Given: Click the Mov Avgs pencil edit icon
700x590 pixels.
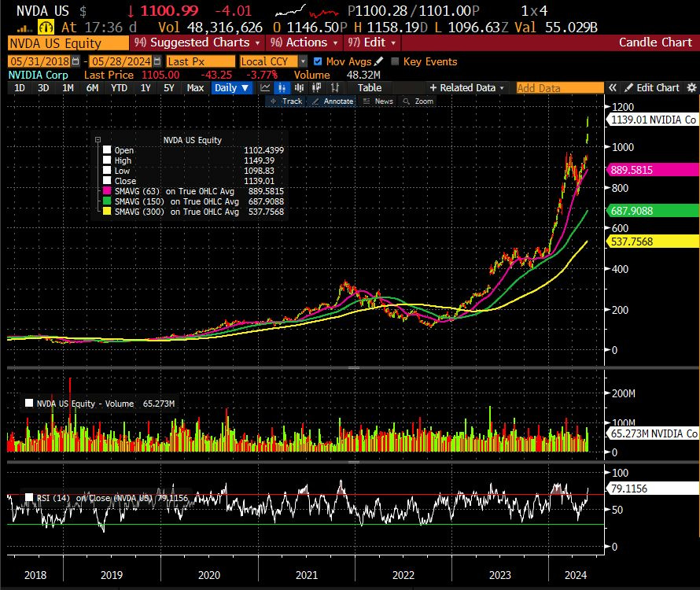Looking at the screenshot, I should pos(379,61).
